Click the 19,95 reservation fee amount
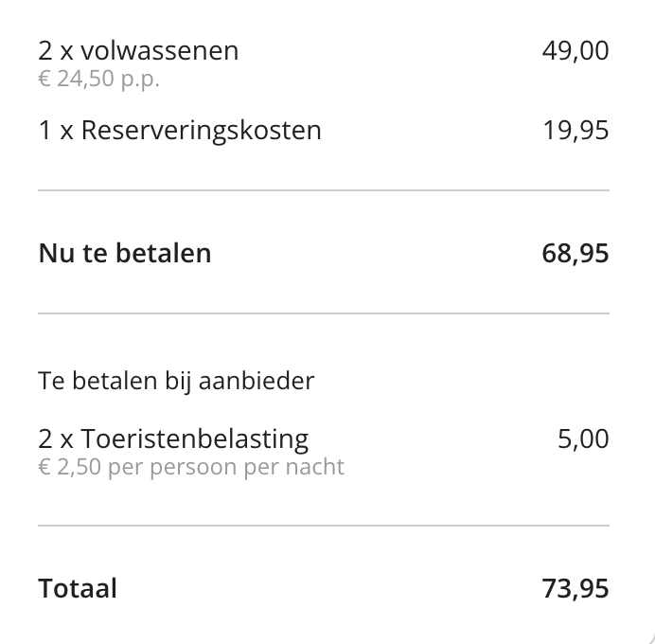Screen dimensions: 655x644 (x=575, y=131)
